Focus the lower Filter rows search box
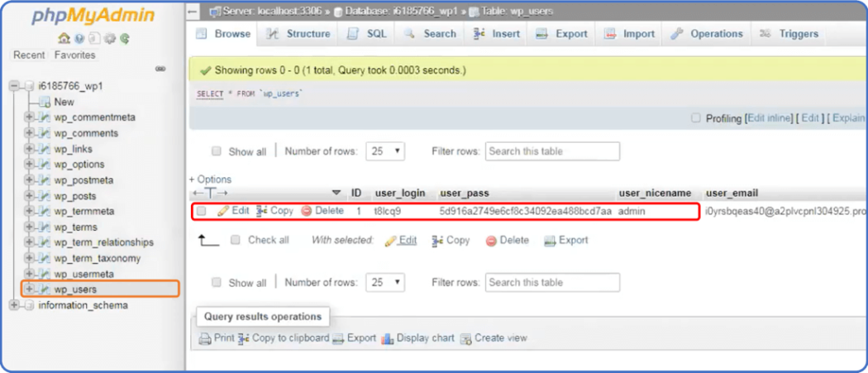The image size is (868, 373). [552, 282]
